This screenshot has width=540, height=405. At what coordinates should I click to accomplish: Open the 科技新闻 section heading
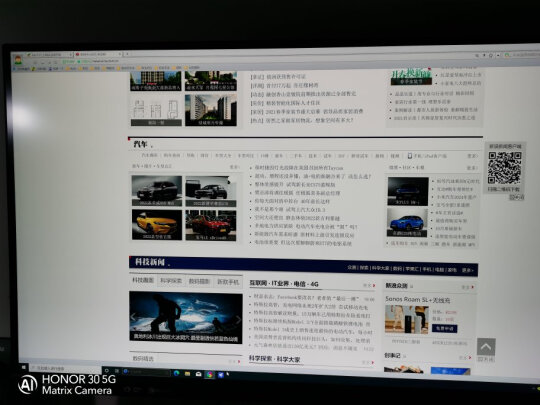[x=150, y=262]
